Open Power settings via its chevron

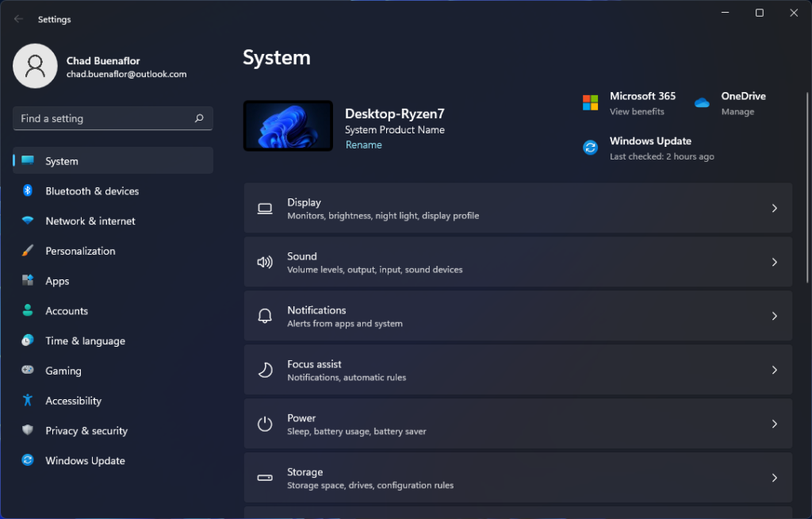point(774,424)
